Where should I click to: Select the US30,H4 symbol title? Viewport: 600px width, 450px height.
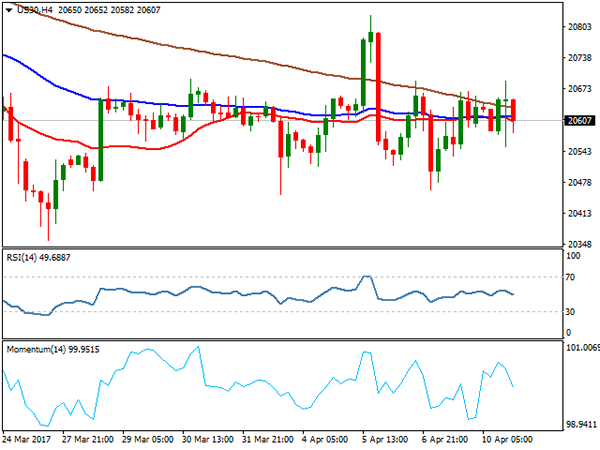click(35, 10)
